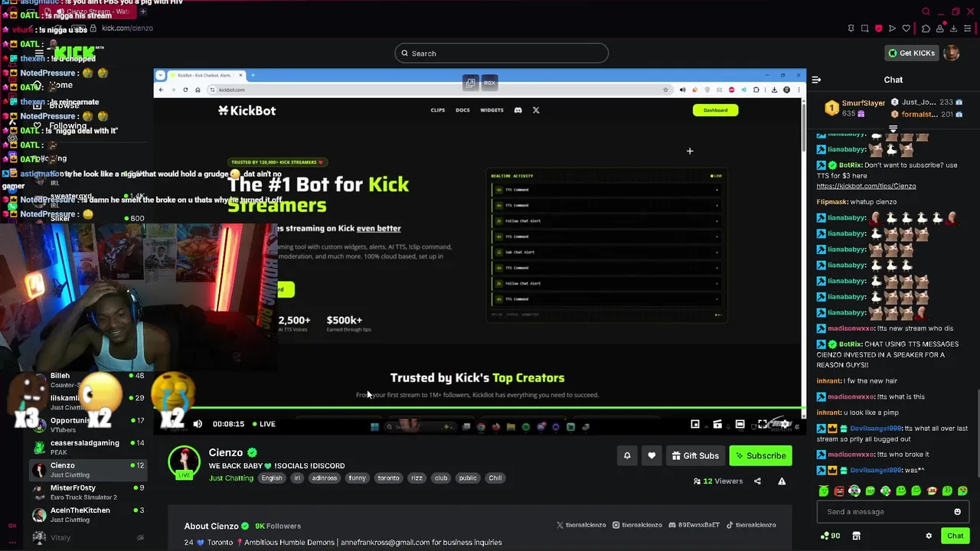Share the stream via the share icon
The height and width of the screenshot is (551, 980).
click(757, 481)
